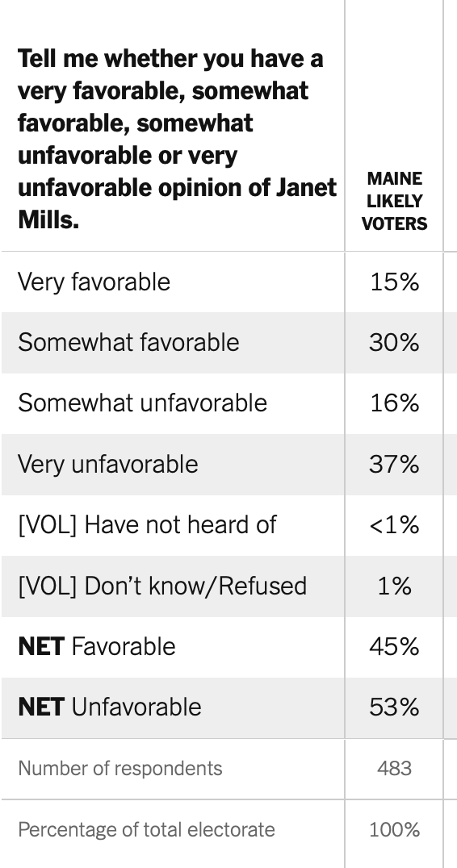Click the Very favorable row label
Image resolution: width=457 pixels, height=868 pixels.
coord(94,282)
